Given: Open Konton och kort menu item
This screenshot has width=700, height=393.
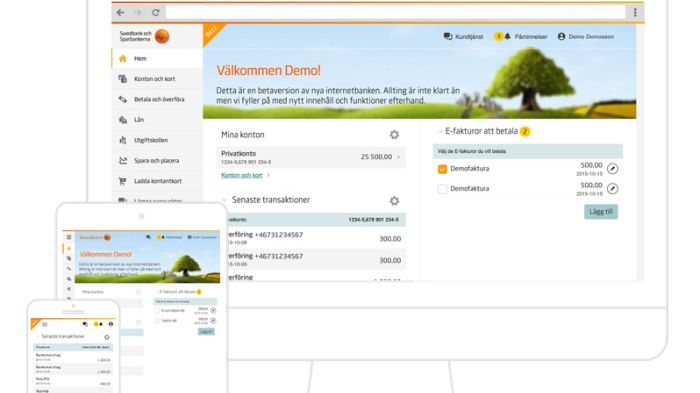Looking at the screenshot, I should coord(157,79).
